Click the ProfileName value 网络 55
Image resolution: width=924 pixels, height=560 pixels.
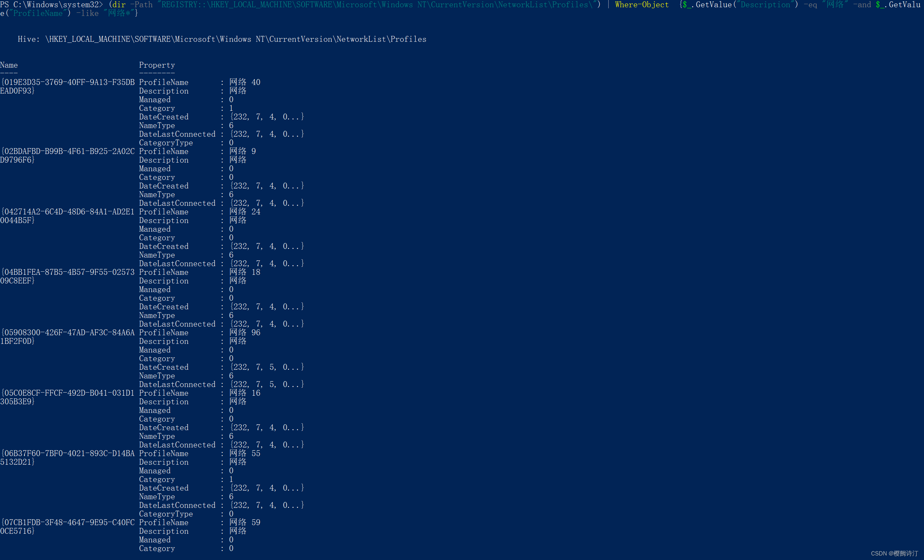[245, 454]
